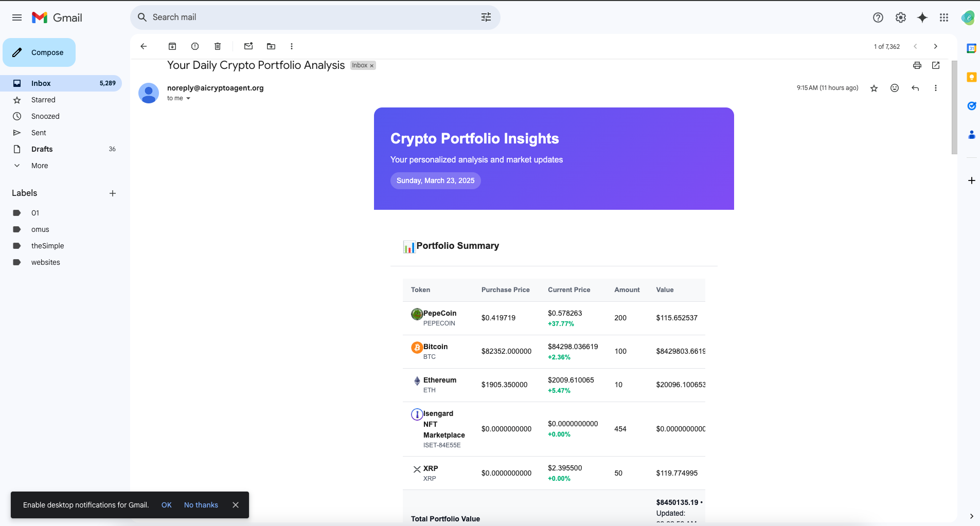Open email in a new window
This screenshot has height=526, width=980.
pyautogui.click(x=936, y=65)
